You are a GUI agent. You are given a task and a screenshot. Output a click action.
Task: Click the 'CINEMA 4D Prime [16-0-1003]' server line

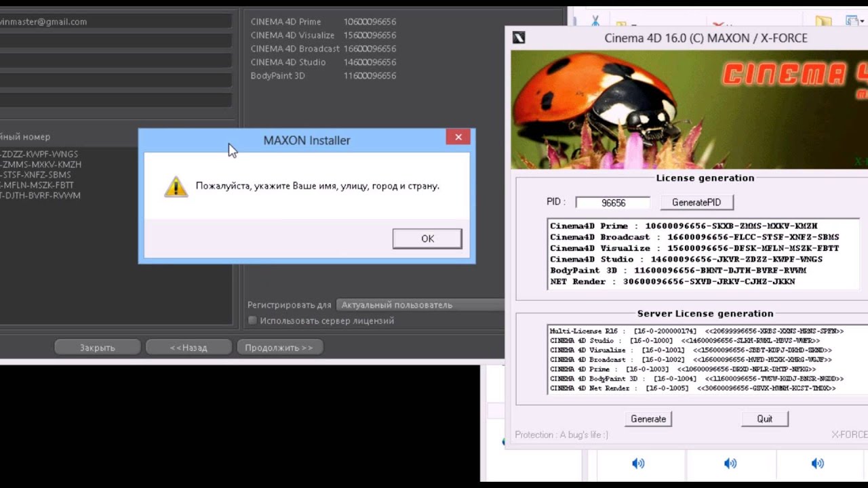click(x=682, y=369)
